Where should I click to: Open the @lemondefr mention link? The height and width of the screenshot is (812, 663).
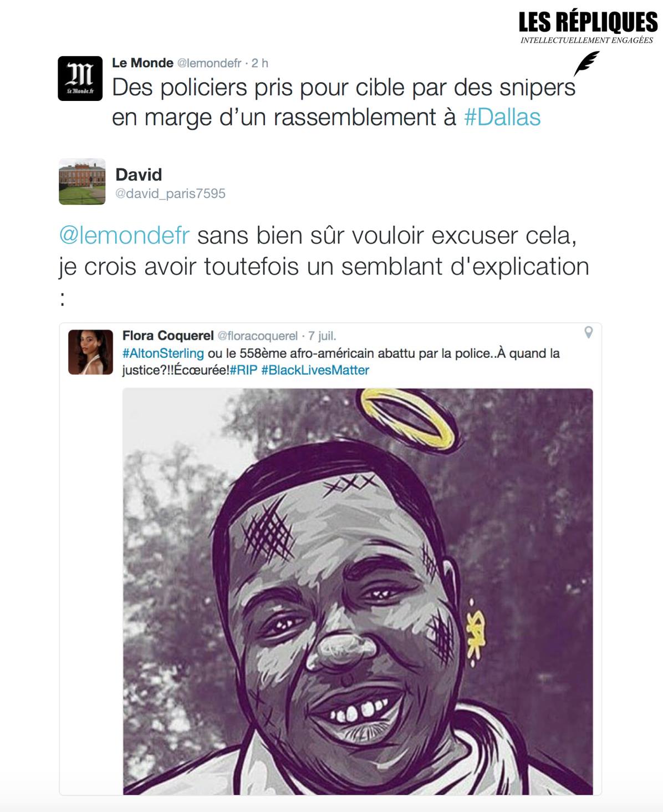[x=125, y=236]
